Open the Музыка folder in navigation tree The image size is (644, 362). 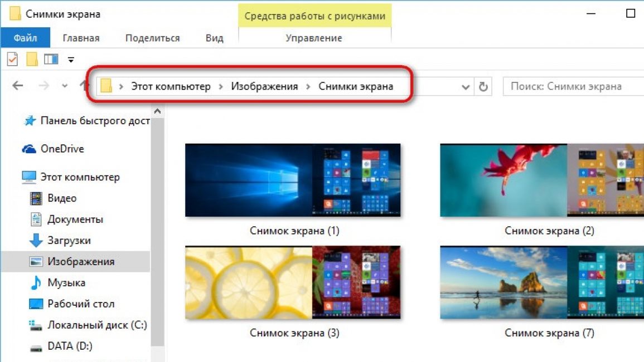[x=66, y=283]
